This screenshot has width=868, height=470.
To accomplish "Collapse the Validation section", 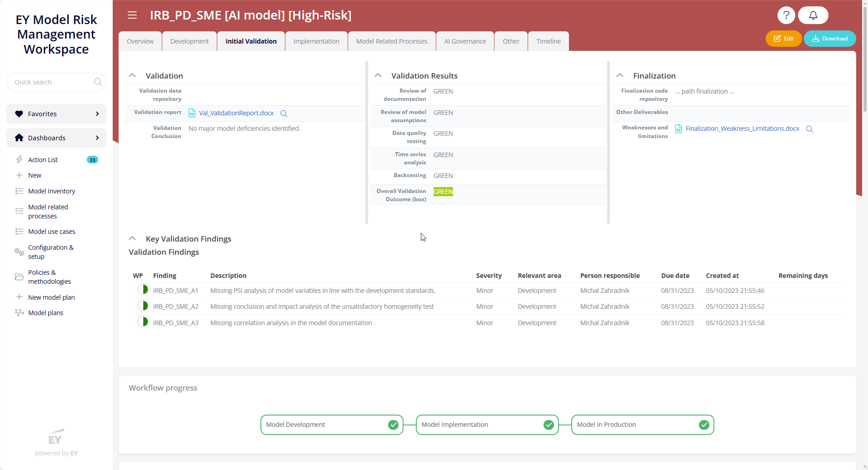I will [x=132, y=75].
